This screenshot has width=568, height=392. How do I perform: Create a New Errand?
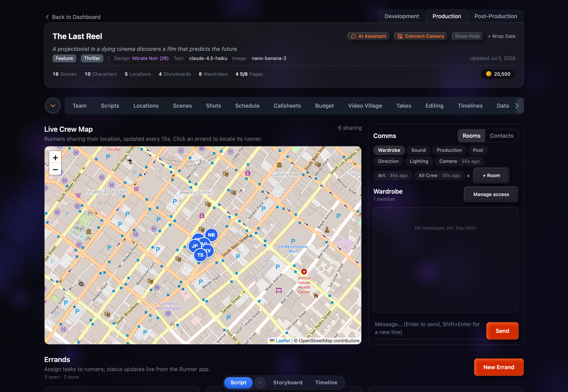pyautogui.click(x=498, y=367)
